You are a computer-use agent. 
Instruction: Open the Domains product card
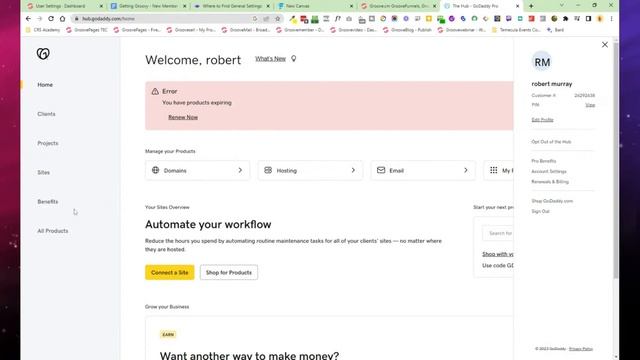pos(198,170)
